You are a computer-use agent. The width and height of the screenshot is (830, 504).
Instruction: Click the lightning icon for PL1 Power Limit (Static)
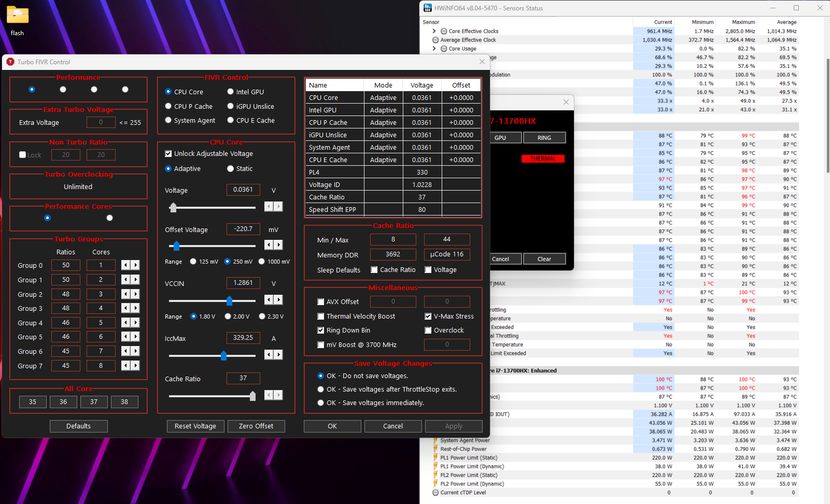click(x=435, y=458)
